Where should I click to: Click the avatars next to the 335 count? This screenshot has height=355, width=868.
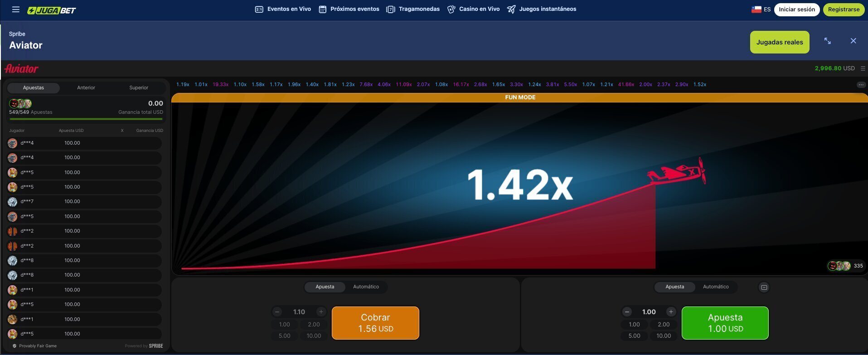pyautogui.click(x=839, y=266)
